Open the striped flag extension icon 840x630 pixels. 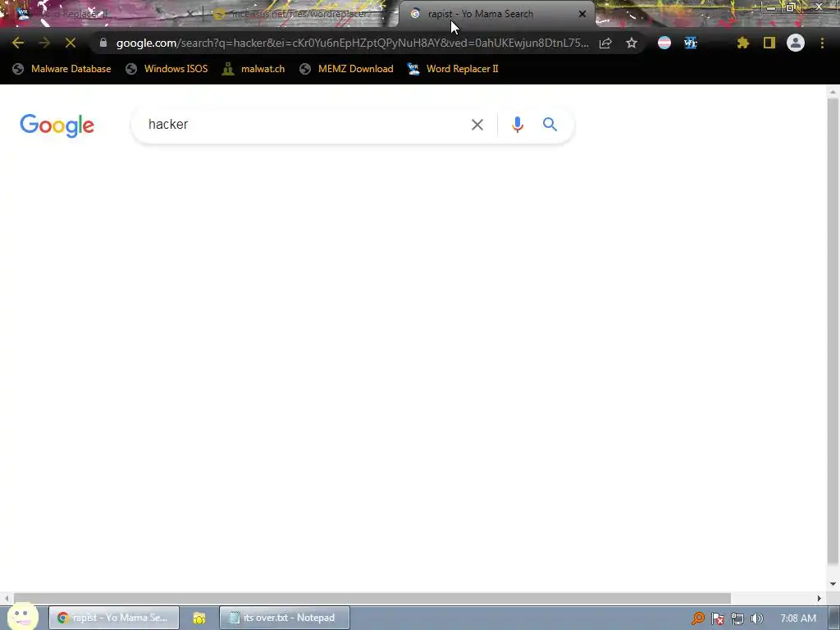[664, 43]
